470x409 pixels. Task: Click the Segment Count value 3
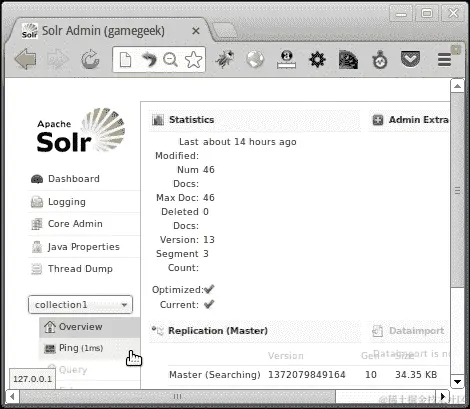click(206, 254)
